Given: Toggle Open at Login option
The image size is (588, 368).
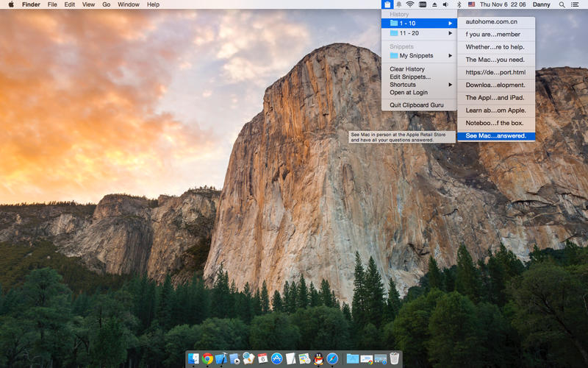Looking at the screenshot, I should click(408, 93).
